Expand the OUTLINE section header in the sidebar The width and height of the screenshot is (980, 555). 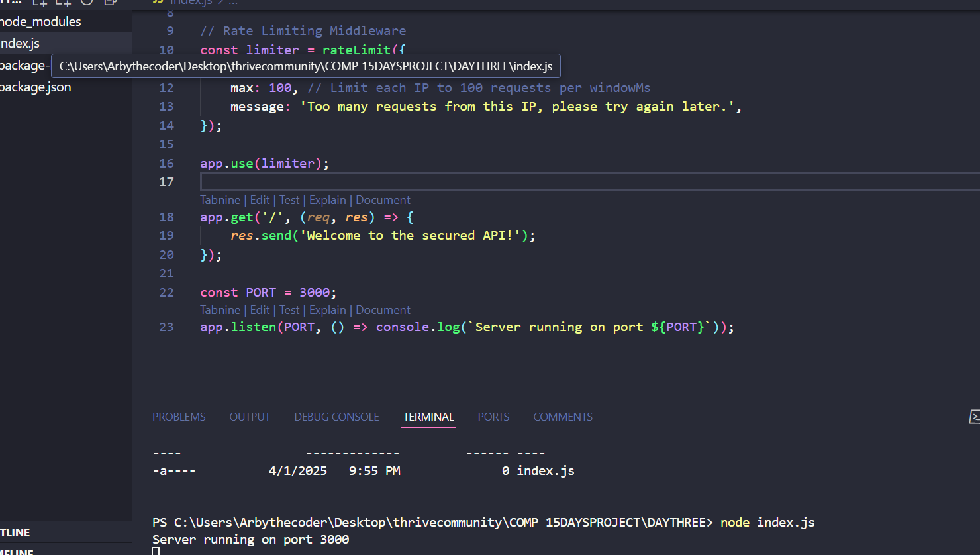66,532
